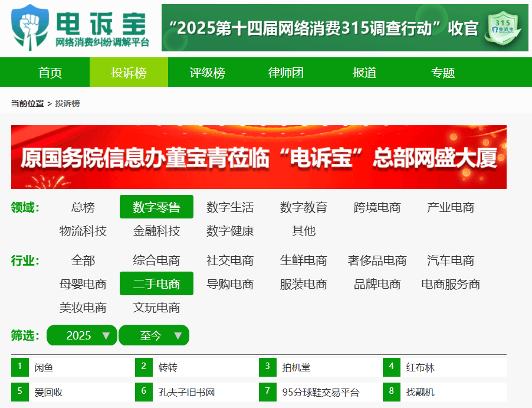Select 奢侈品电商 industry option

coord(377,260)
